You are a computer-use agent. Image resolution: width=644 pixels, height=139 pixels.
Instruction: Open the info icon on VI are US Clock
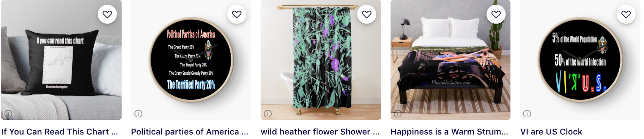point(527,114)
